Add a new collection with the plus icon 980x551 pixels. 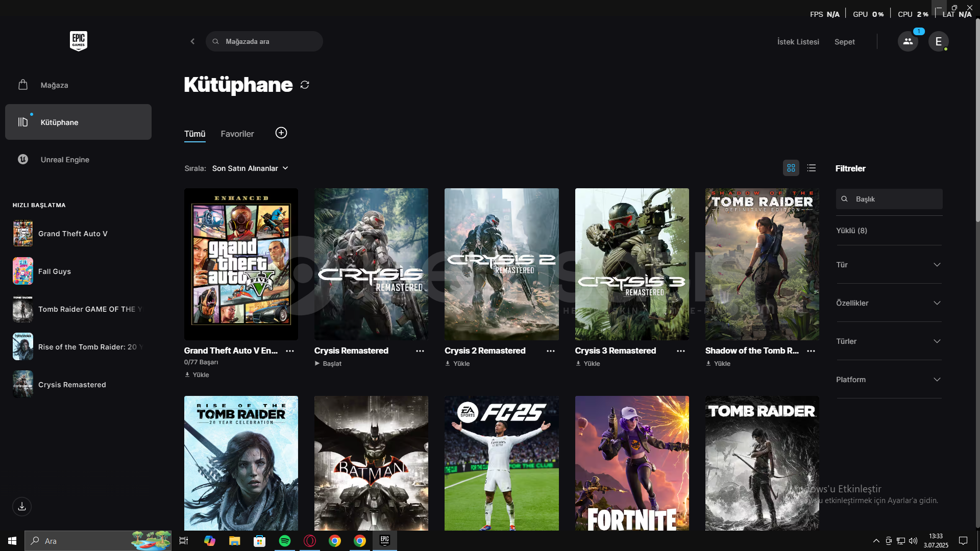[x=281, y=133]
